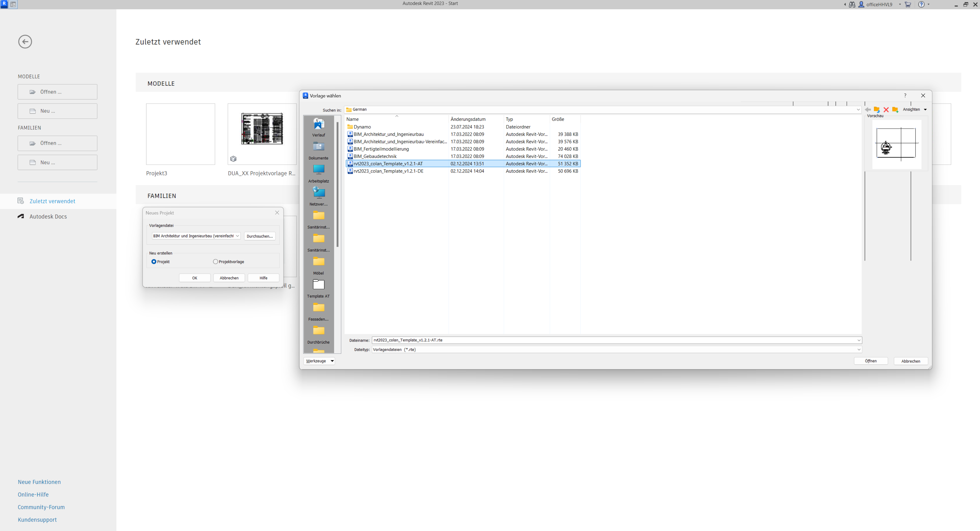The image size is (980, 531).
Task: Click the Revit home view icon in title bar
Action: coord(13,5)
